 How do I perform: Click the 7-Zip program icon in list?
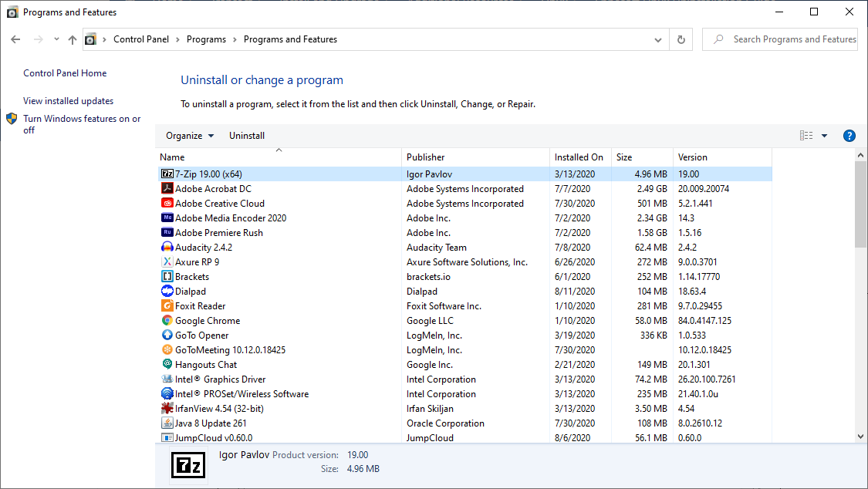pyautogui.click(x=167, y=174)
